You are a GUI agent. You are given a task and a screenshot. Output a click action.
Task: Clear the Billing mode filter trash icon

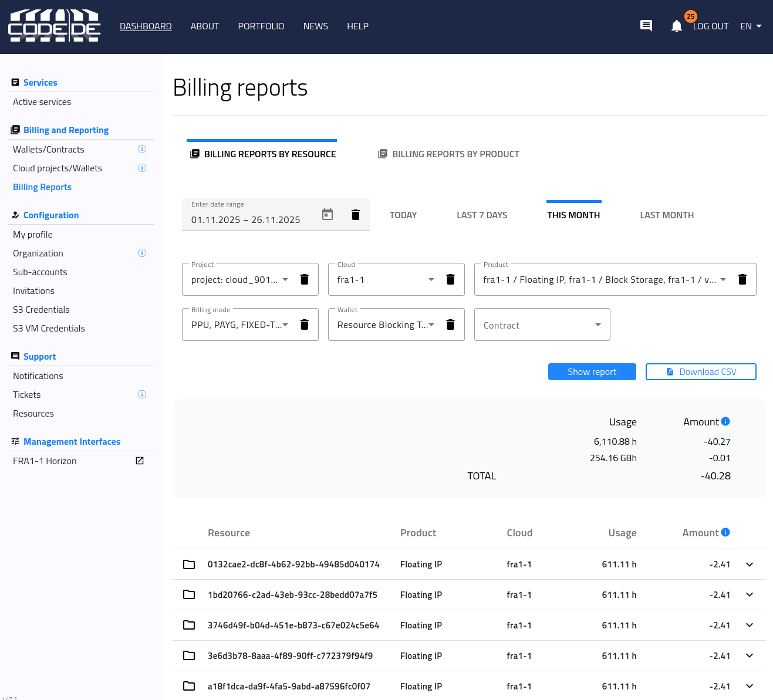pyautogui.click(x=305, y=324)
